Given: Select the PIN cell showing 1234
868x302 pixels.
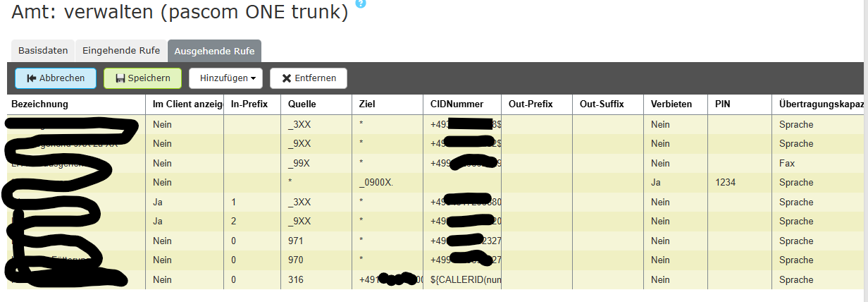Looking at the screenshot, I should 725,182.
